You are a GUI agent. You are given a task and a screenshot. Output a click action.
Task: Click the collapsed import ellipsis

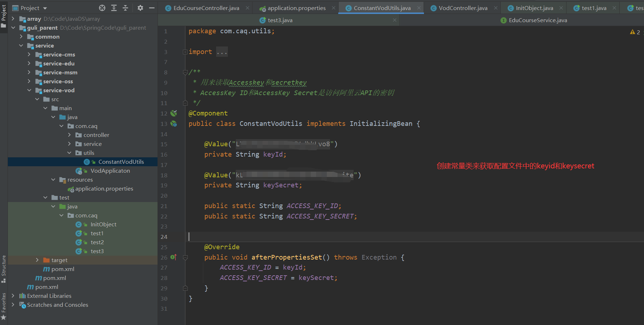tap(222, 52)
